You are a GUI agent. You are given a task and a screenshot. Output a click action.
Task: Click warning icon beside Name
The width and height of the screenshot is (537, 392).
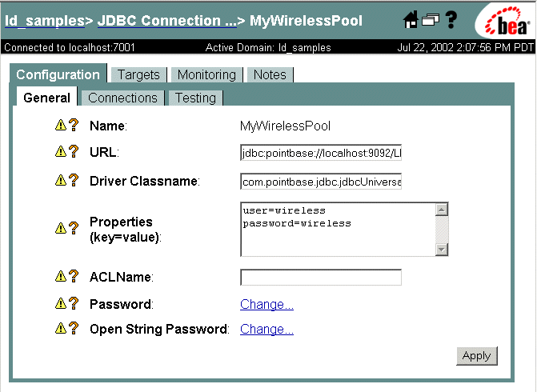[x=61, y=125]
